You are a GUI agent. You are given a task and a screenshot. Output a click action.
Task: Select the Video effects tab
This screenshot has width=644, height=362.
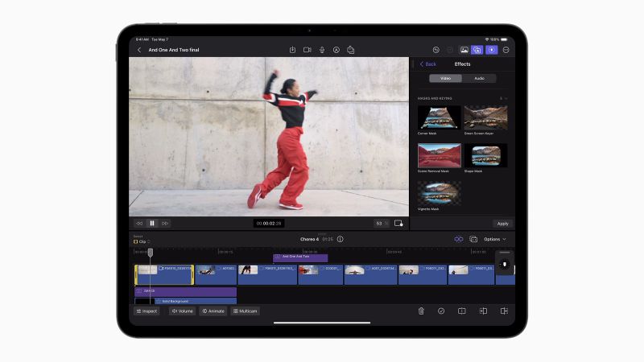[445, 79]
